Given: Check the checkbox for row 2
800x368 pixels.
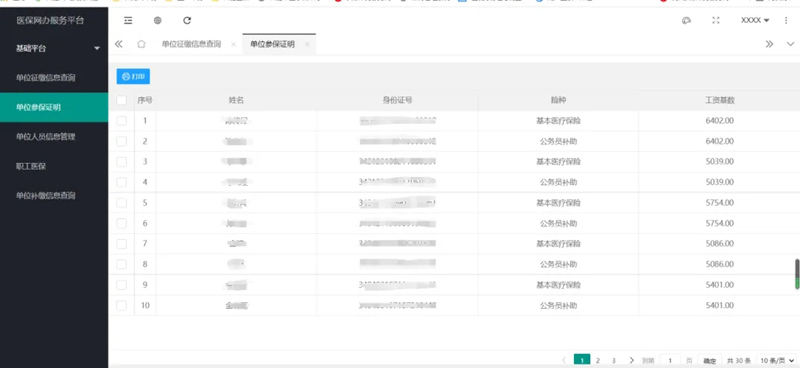Looking at the screenshot, I should pos(121,141).
